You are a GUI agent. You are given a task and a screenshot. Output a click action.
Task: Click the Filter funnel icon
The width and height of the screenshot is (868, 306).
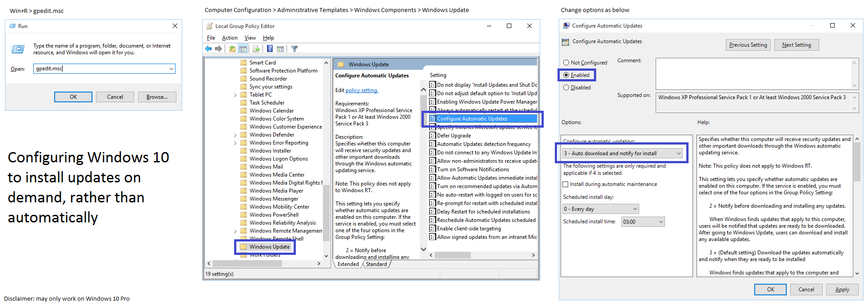[294, 49]
